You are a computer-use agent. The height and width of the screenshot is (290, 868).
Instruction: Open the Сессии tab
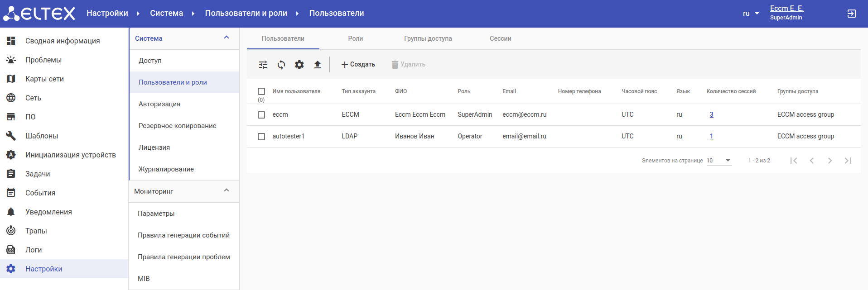point(500,38)
